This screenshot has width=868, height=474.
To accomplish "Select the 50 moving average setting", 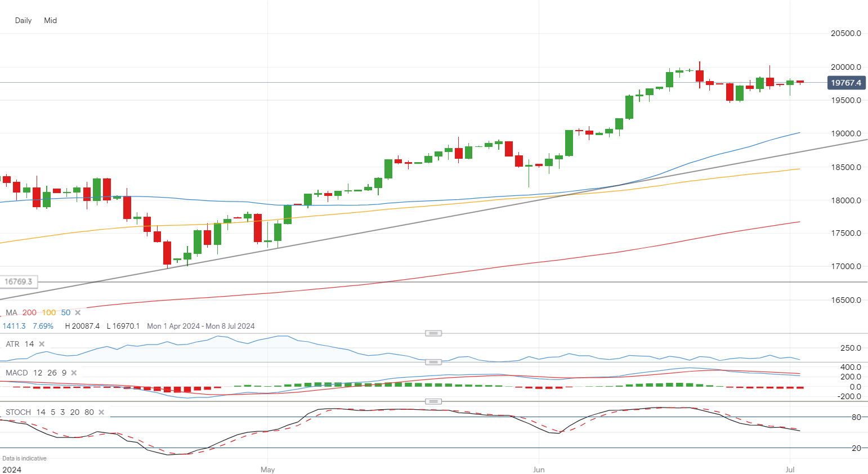I will click(66, 312).
